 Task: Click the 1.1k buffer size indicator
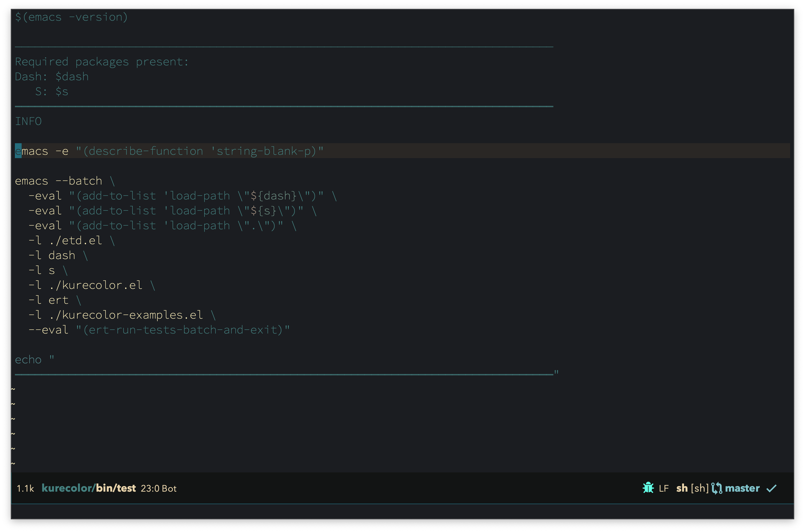[25, 488]
